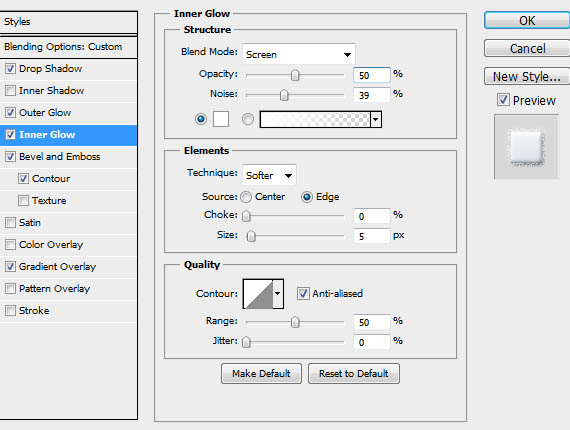Select the gradient glow radio button
Viewport: 570px width, 430px height.
coord(248,119)
